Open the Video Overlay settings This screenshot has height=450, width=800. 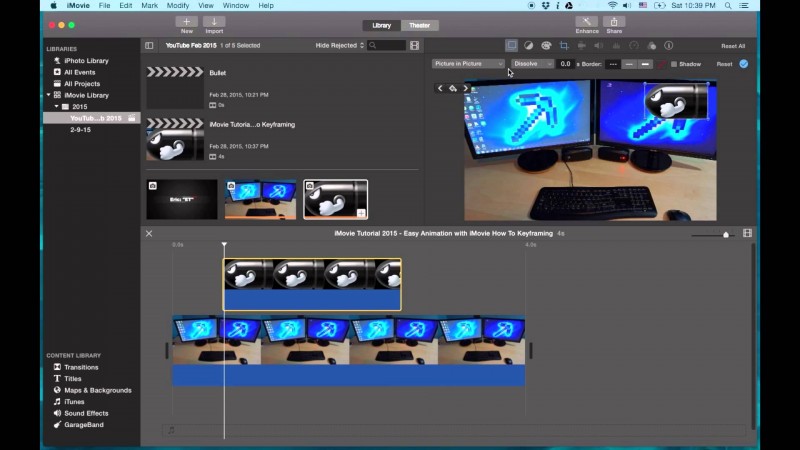click(x=511, y=45)
